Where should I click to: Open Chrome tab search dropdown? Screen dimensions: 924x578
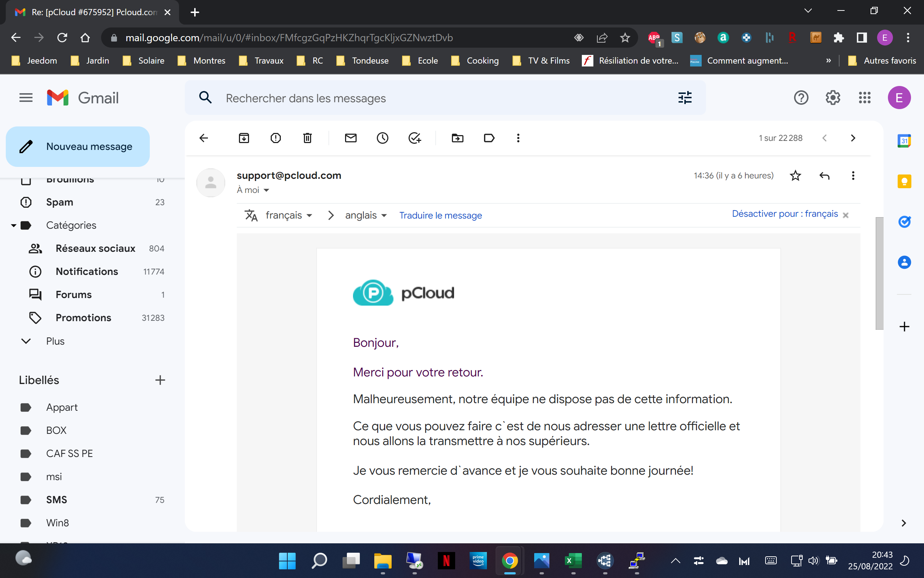808,11
